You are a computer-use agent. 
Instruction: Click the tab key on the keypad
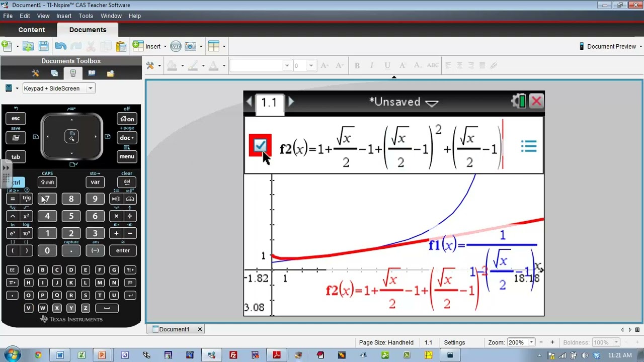click(16, 157)
